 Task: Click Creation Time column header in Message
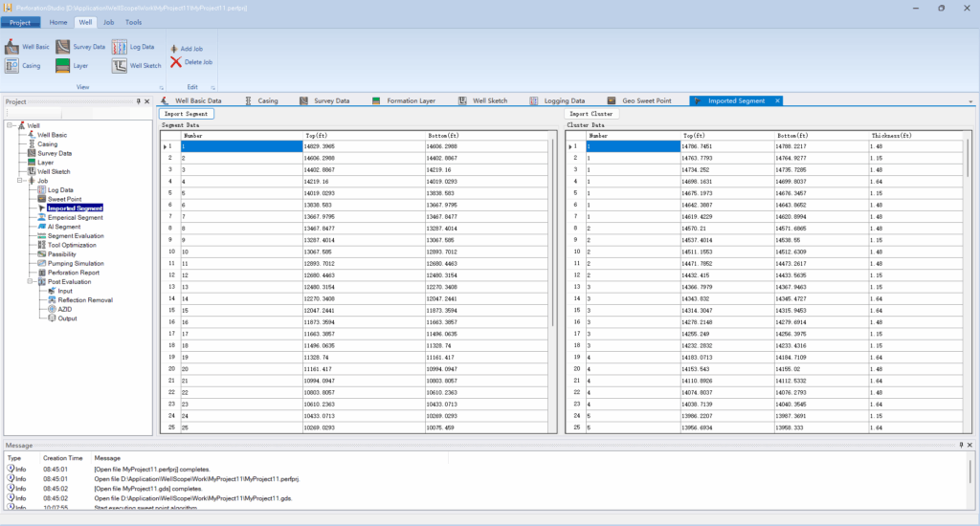point(62,458)
